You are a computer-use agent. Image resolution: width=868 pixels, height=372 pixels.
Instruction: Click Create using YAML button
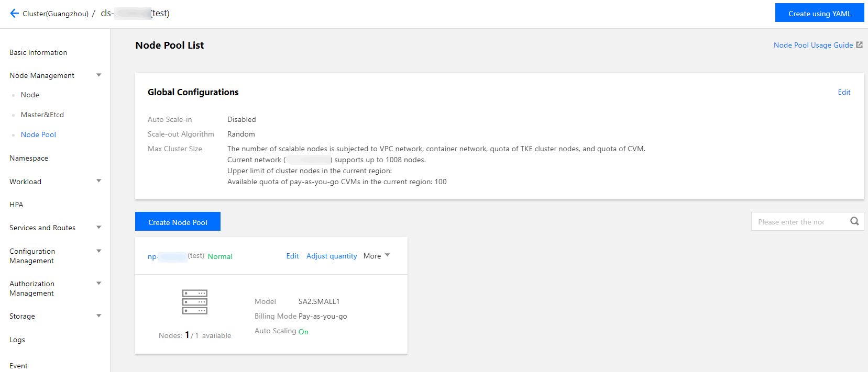coord(819,13)
